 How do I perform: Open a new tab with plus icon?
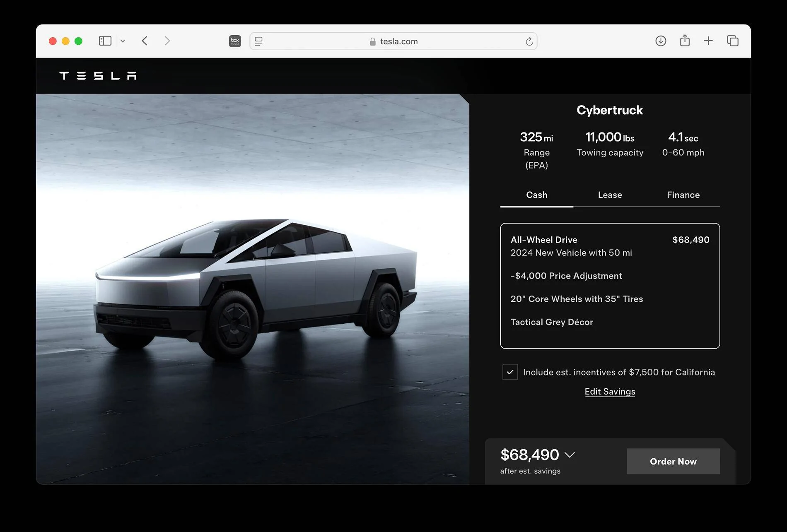(x=708, y=41)
